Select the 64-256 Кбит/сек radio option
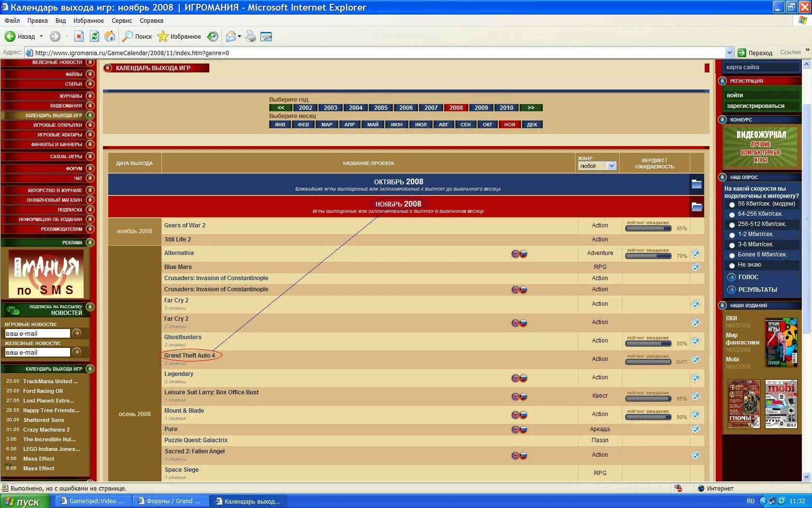The image size is (812, 508). (732, 215)
